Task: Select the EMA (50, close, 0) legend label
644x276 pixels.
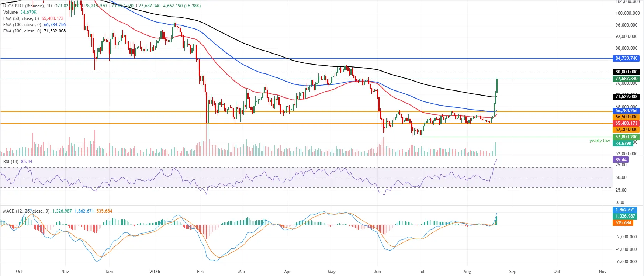Action: (21, 18)
